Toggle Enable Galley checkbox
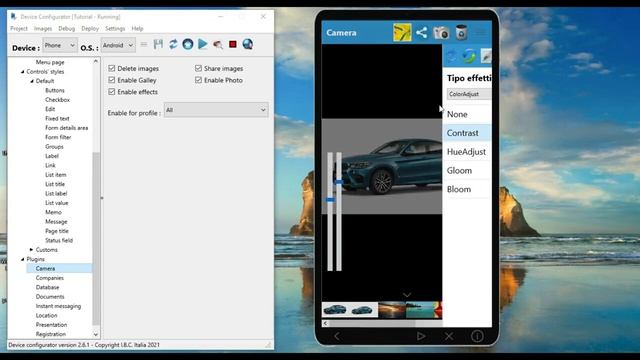 click(x=111, y=80)
